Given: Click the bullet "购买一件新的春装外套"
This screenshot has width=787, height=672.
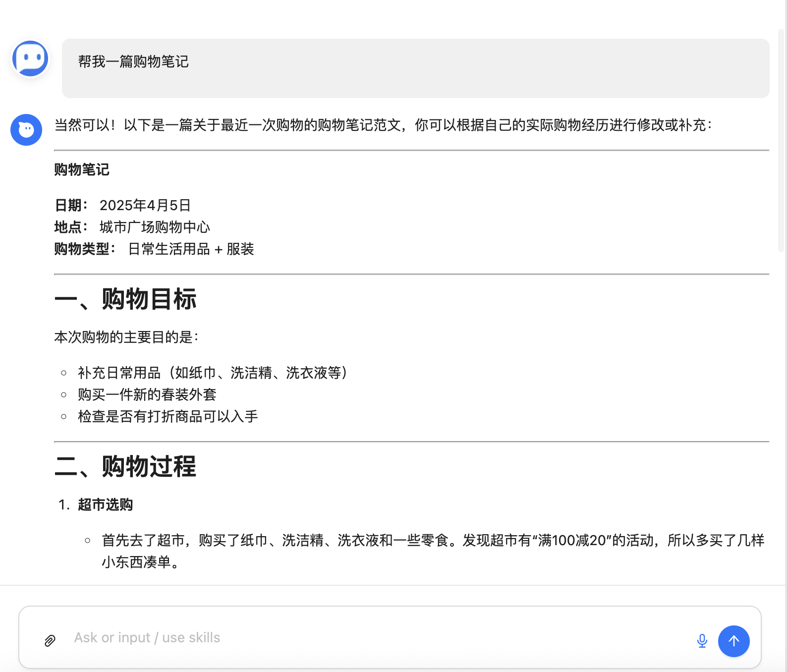Looking at the screenshot, I should [147, 395].
